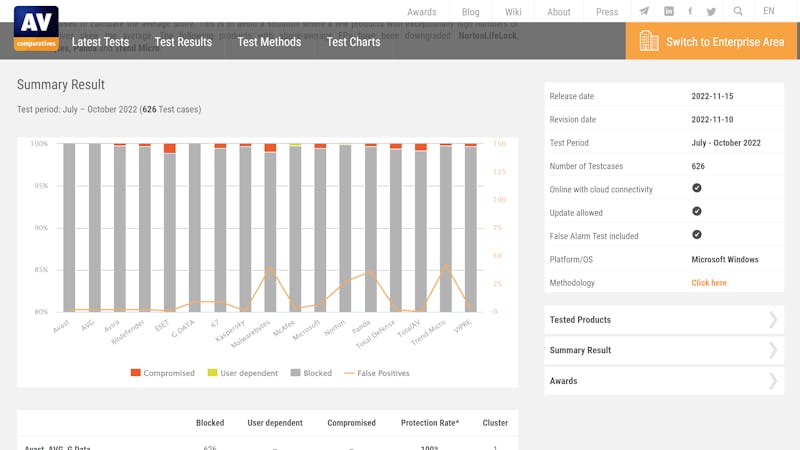Click the revision date value 2022-11-10
Screen dimensions: 800x450
712,119
